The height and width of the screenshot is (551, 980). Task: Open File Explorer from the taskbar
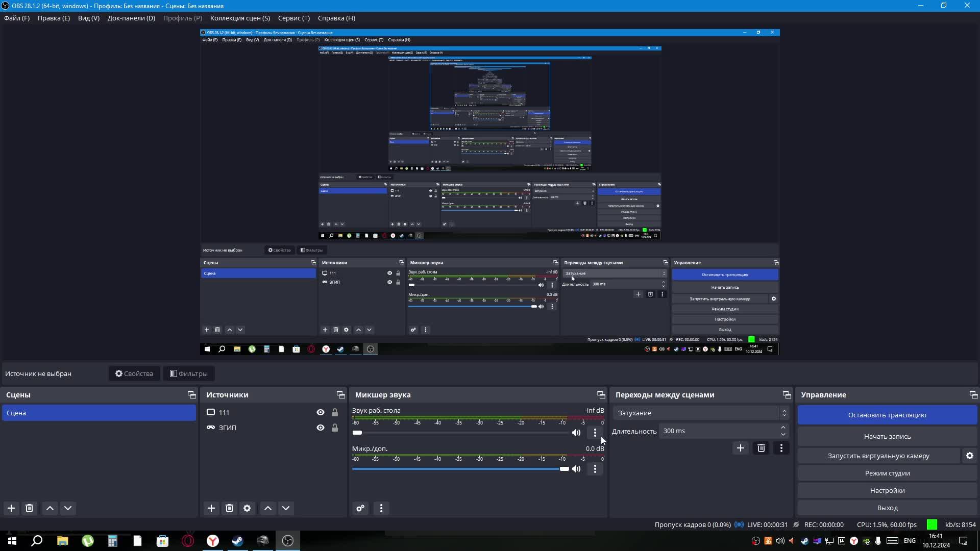pyautogui.click(x=62, y=541)
